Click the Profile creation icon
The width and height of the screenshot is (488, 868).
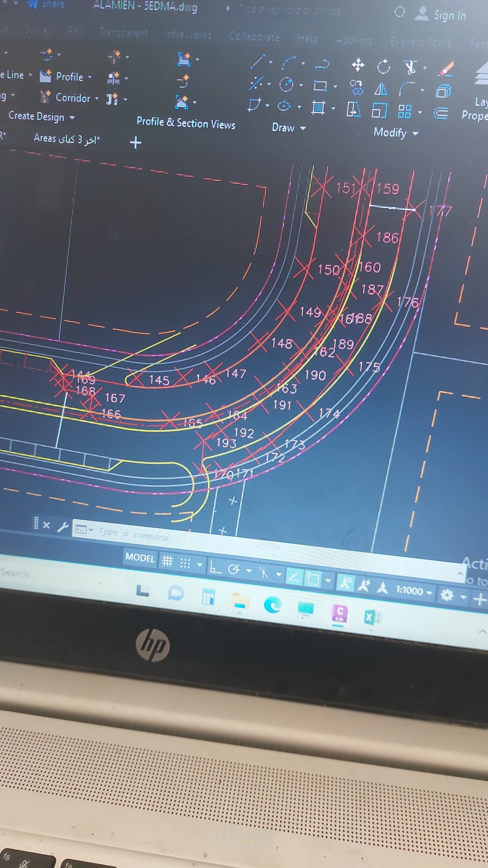[45, 76]
